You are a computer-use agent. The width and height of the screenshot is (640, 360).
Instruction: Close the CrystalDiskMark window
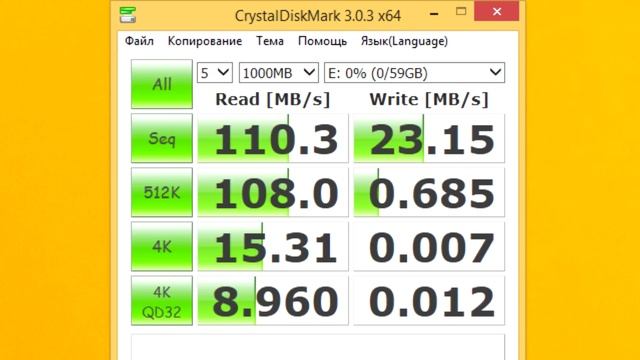coord(497,11)
